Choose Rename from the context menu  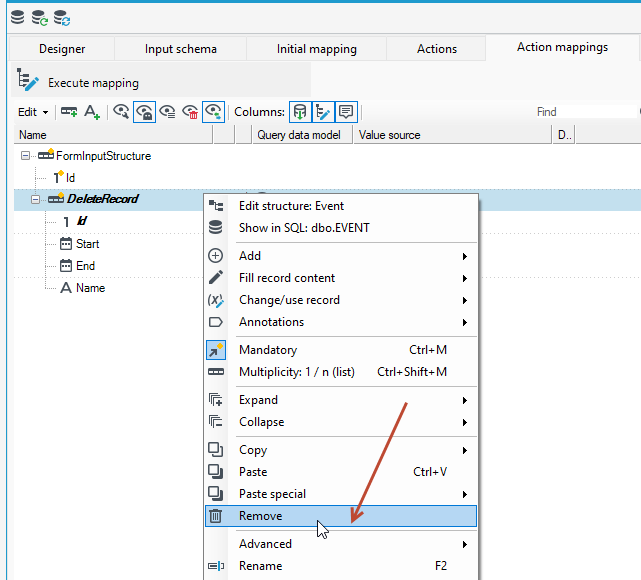341,566
